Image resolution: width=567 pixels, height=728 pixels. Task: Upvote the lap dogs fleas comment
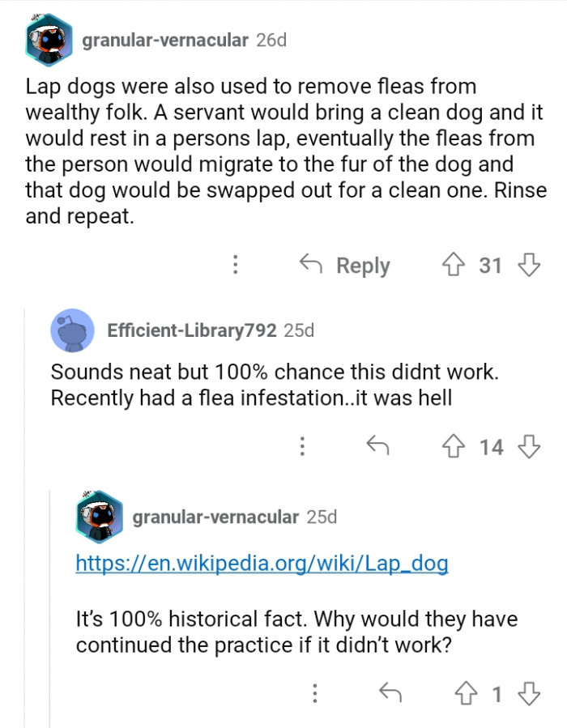point(452,265)
